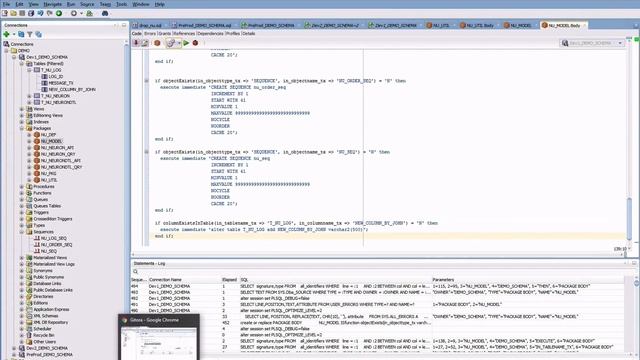Open the Dependencies sub-tab
Screen dimensions: 640x360
[210, 33]
